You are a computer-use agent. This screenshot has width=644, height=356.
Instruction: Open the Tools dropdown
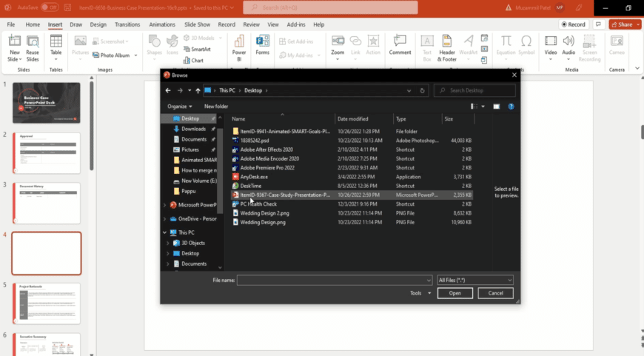(x=420, y=293)
